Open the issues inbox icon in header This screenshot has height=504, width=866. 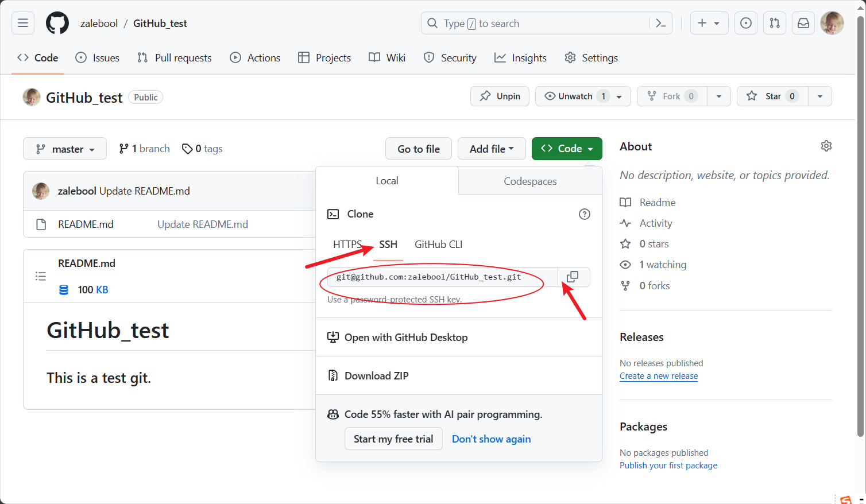click(x=746, y=23)
